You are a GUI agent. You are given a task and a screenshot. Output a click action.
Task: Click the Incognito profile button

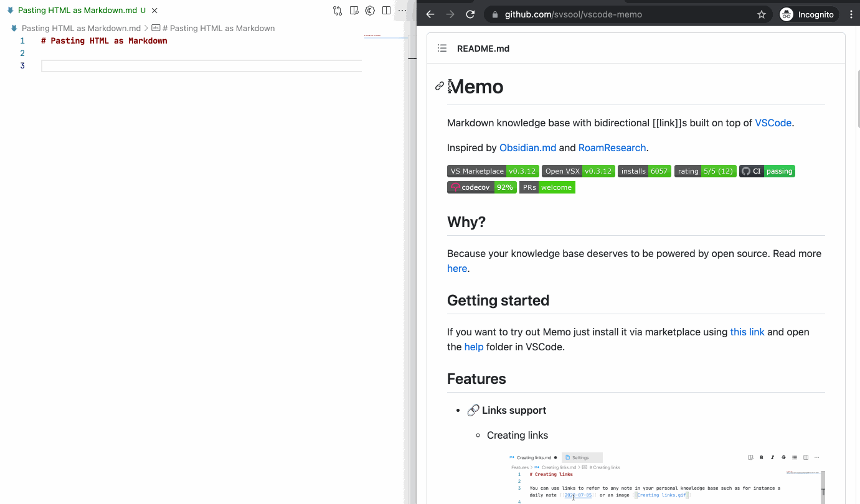click(x=809, y=14)
